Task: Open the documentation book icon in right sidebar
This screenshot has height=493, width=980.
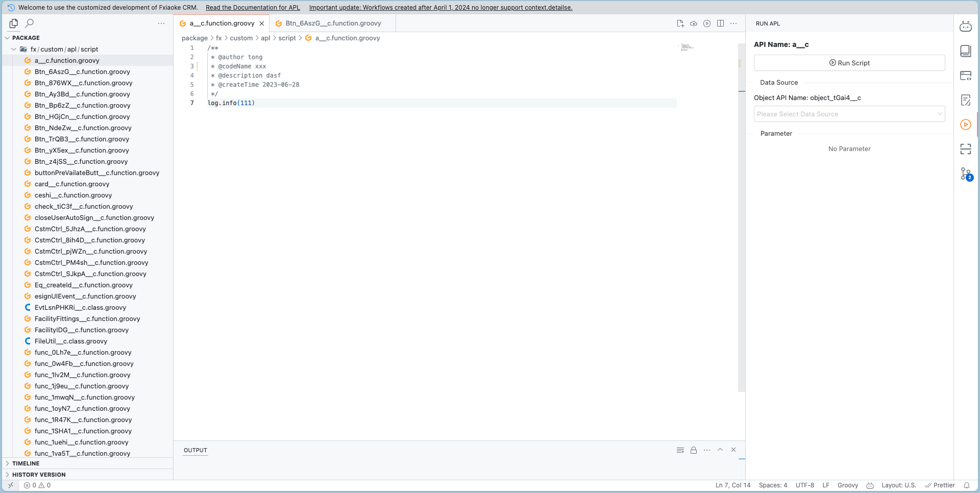Action: point(965,51)
